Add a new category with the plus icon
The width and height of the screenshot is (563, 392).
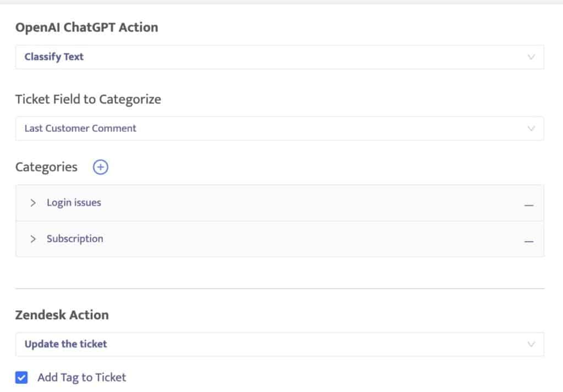coord(101,167)
